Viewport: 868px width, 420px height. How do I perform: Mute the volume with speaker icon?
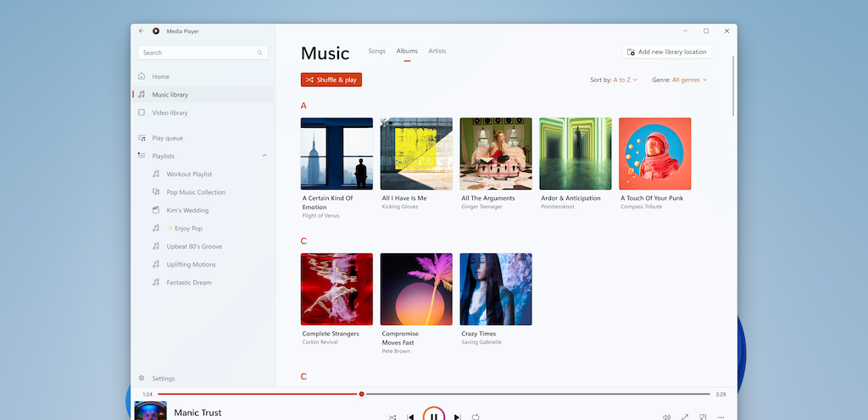coord(666,417)
